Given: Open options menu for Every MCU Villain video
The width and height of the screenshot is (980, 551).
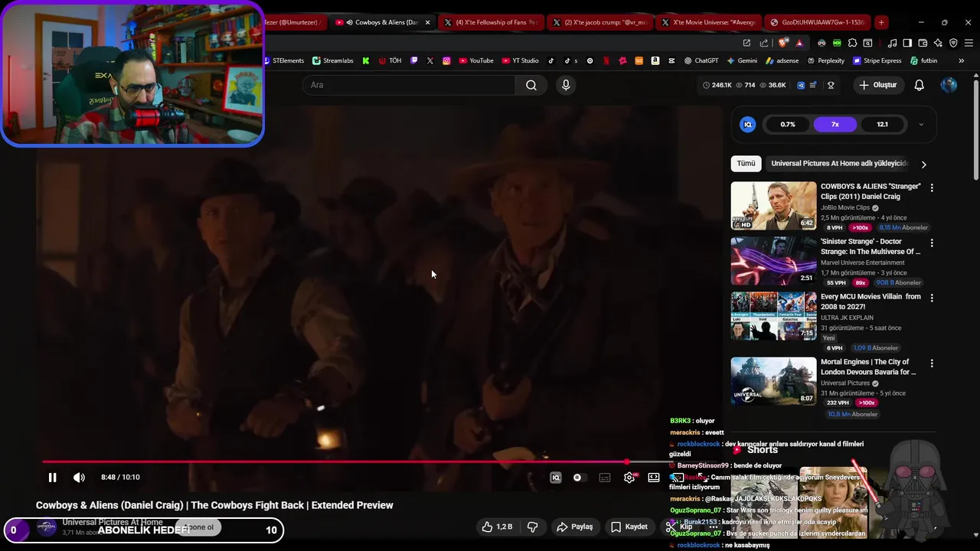Looking at the screenshot, I should pos(932,298).
